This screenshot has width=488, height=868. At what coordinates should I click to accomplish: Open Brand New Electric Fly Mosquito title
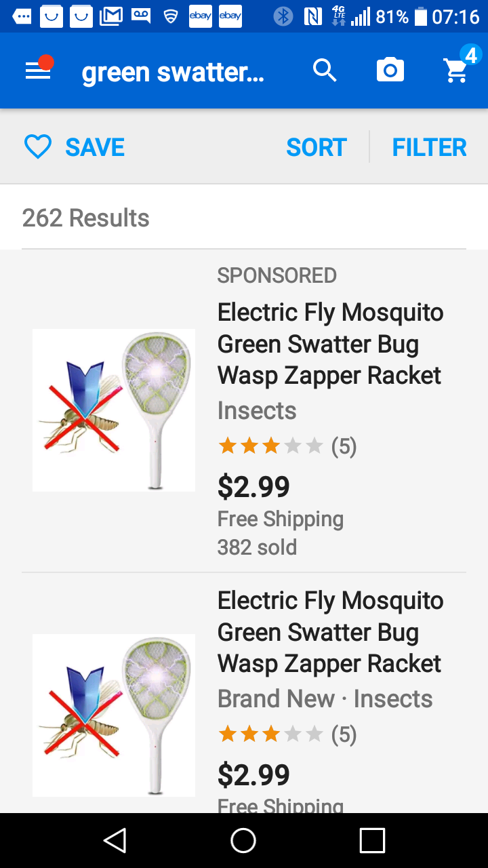330,632
